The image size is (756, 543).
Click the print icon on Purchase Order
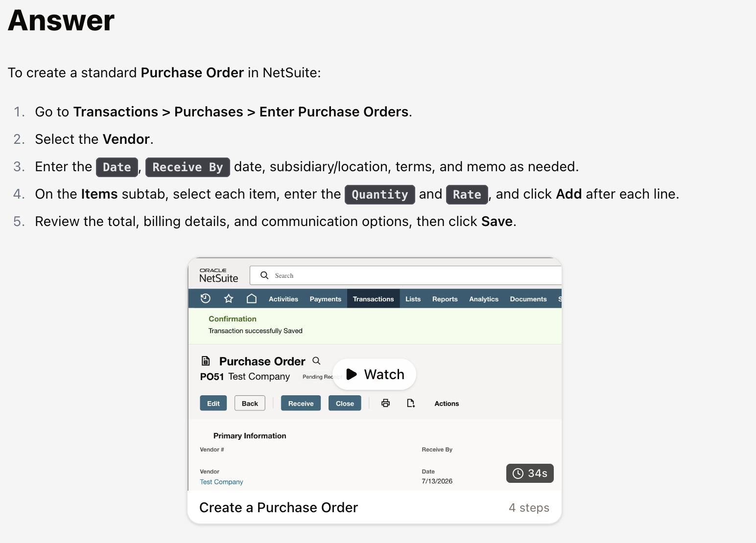[386, 403]
